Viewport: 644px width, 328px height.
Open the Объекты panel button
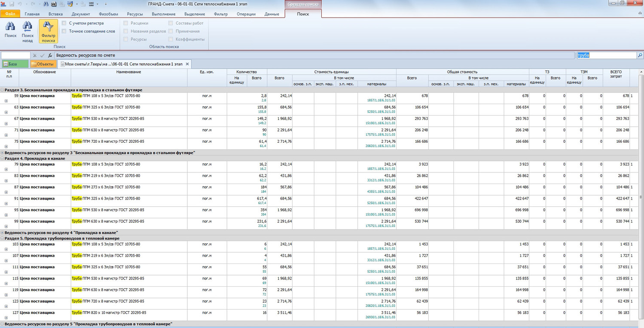coord(43,64)
